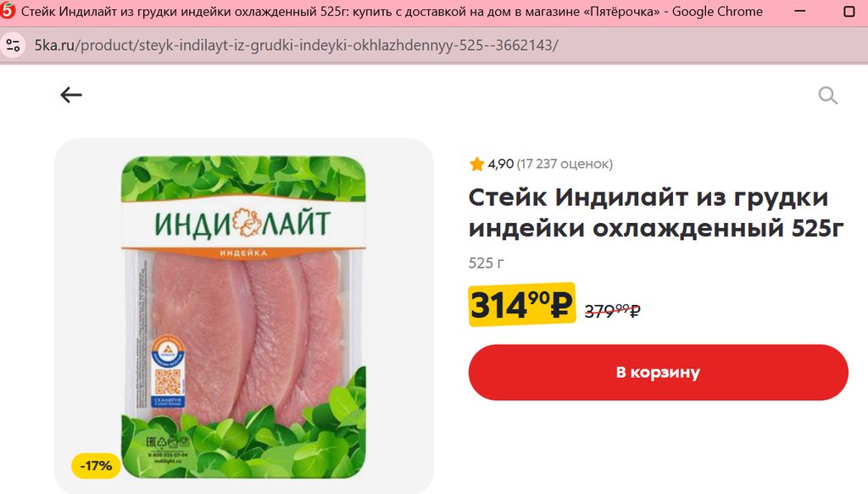Focus the 5ka.ru URL address bar
This screenshot has height=494, width=868.
[x=296, y=46]
